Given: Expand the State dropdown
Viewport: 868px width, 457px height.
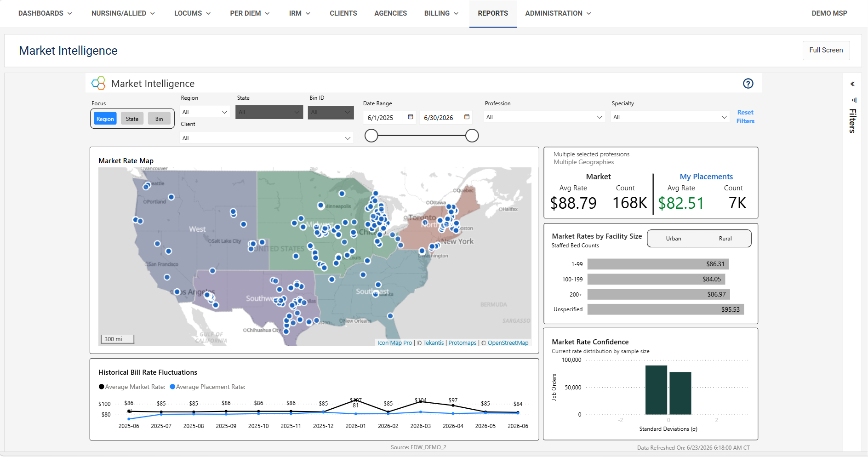Looking at the screenshot, I should point(269,112).
